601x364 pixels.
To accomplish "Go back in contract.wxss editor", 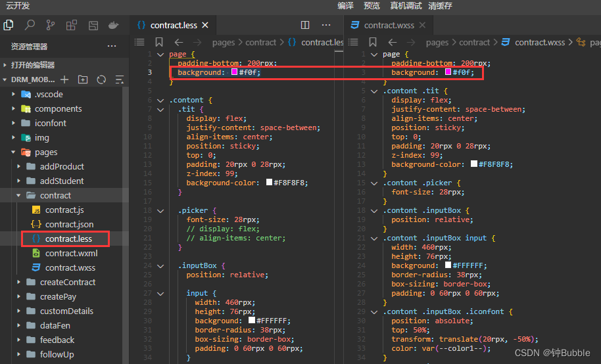I will point(392,42).
